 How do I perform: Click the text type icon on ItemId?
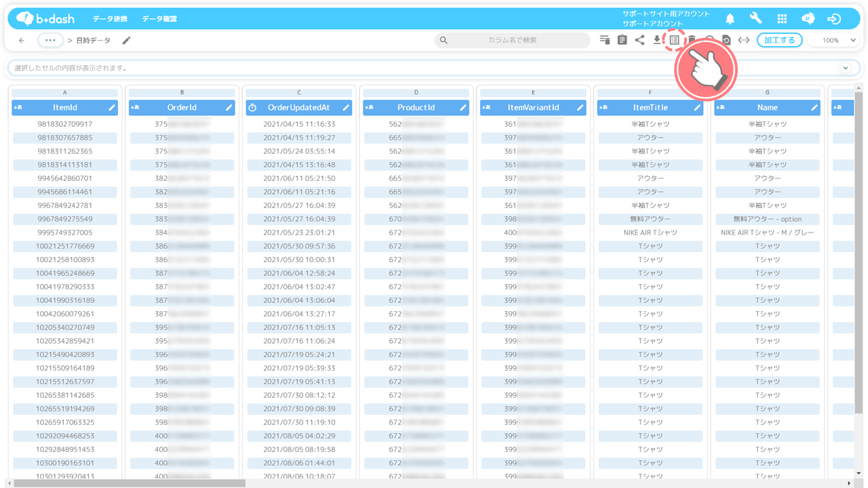pyautogui.click(x=18, y=108)
